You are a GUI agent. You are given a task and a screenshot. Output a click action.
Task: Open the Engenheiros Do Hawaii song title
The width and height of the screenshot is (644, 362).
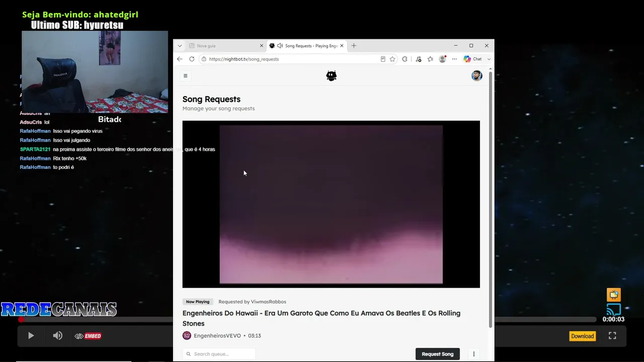pos(321,318)
